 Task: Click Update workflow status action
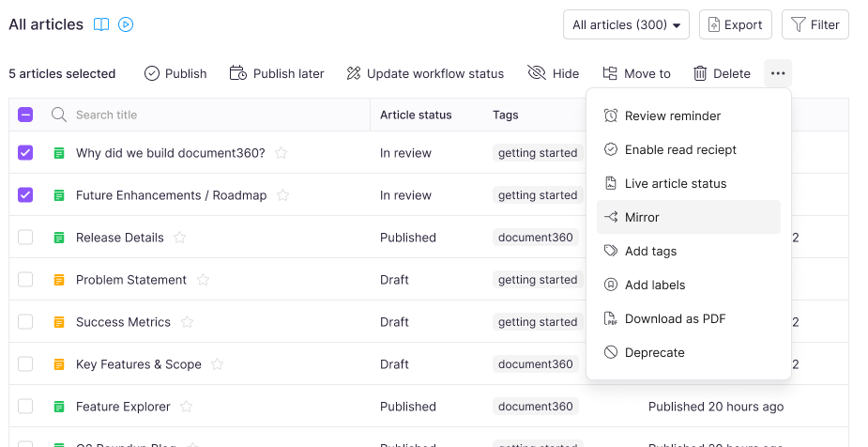(425, 73)
